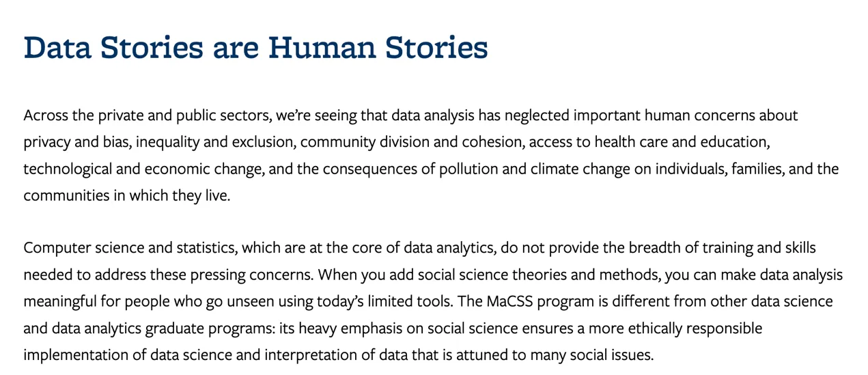Click the words "privacy and bias"

coord(76,142)
